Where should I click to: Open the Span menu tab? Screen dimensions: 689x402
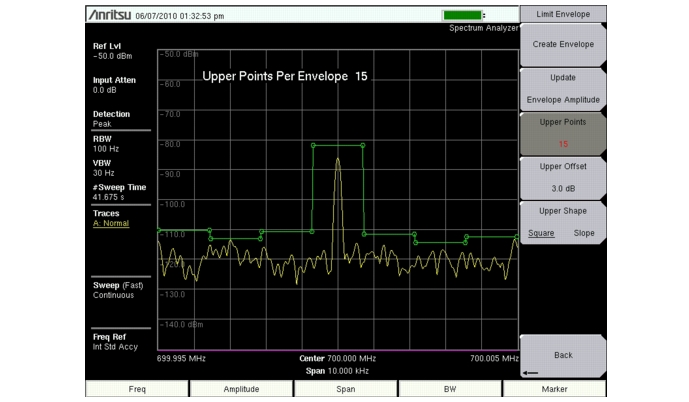coord(345,388)
